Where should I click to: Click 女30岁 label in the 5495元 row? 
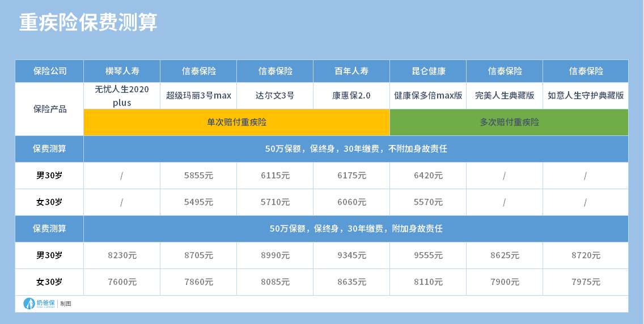pos(50,202)
